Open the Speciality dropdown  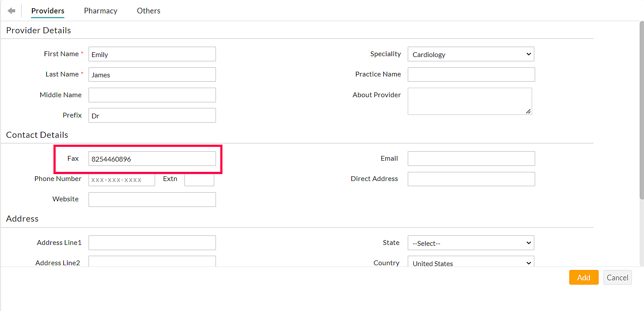471,54
